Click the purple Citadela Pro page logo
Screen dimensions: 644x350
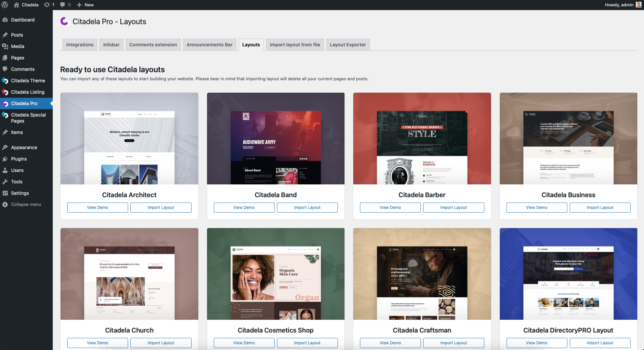65,21
